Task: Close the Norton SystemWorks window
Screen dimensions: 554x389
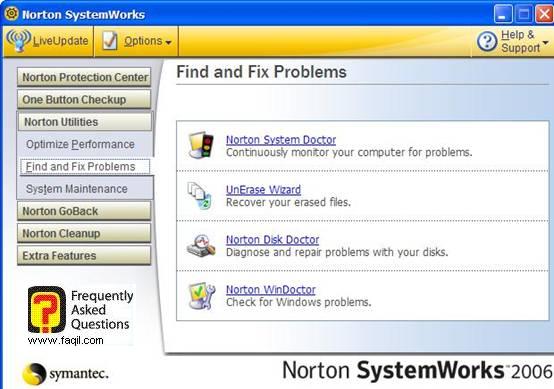Action: click(x=544, y=14)
